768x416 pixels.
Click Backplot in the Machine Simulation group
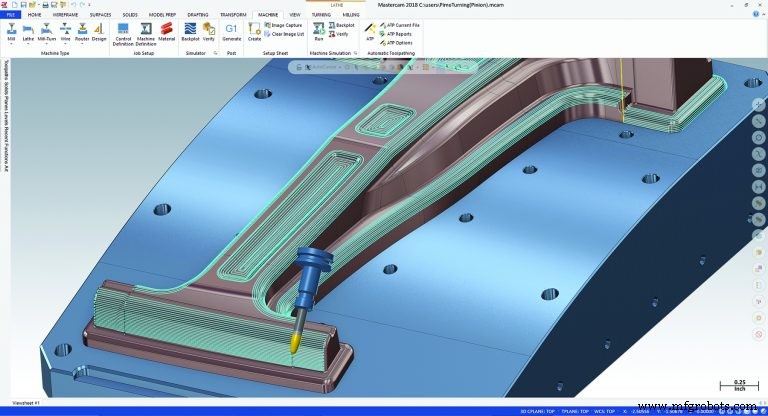pos(341,25)
